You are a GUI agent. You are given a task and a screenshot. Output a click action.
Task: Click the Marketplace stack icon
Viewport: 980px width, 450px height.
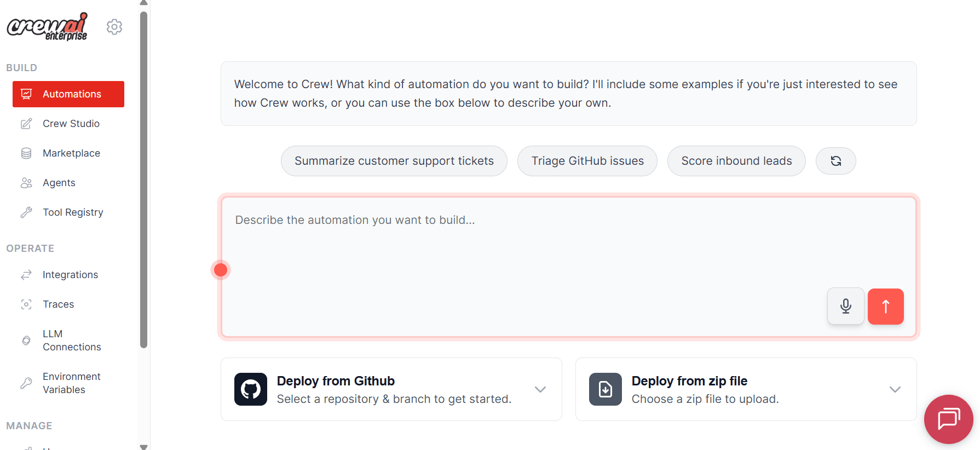tap(26, 153)
